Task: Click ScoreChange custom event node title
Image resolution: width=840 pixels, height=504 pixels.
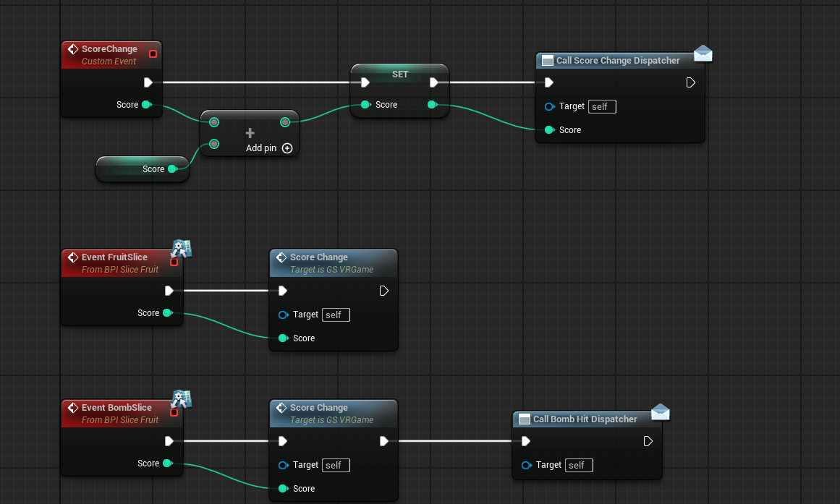Action: point(109,48)
